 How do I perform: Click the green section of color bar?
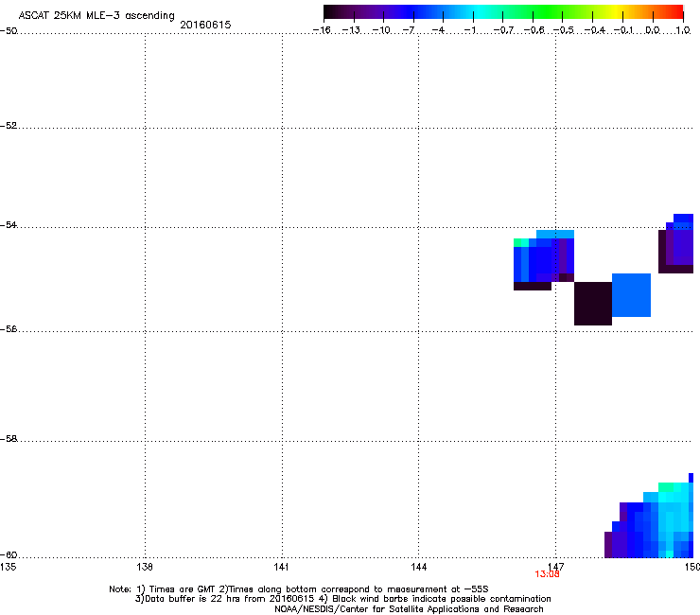click(x=549, y=12)
